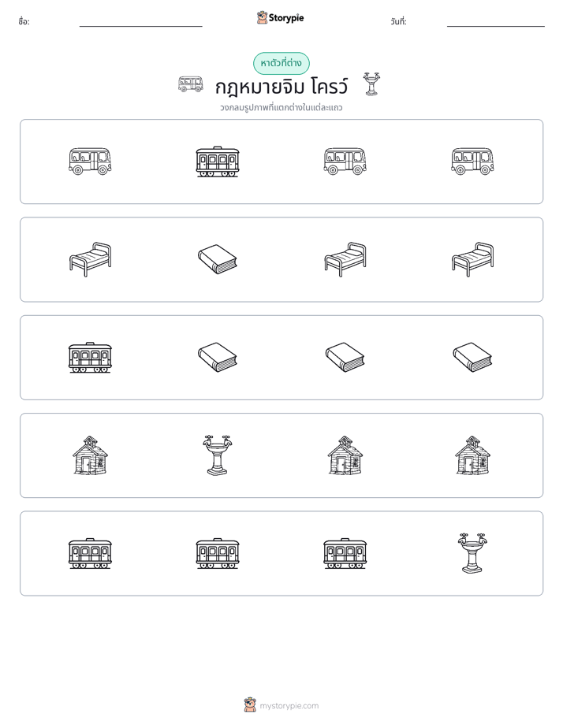Click the last bed in the second row

(472, 259)
